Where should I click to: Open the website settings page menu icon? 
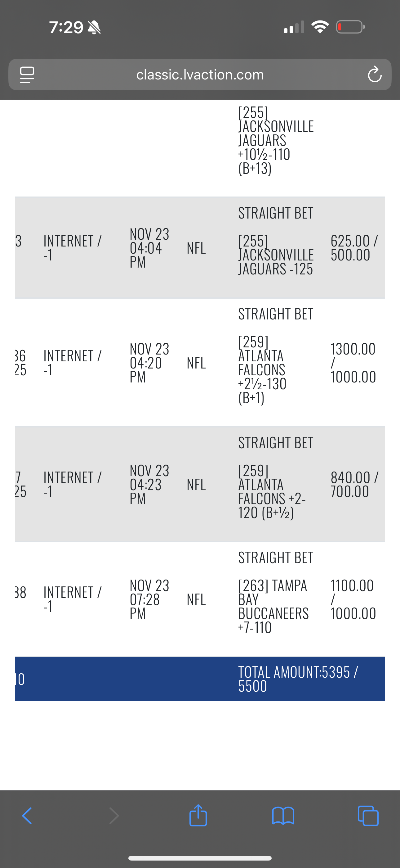tap(27, 75)
